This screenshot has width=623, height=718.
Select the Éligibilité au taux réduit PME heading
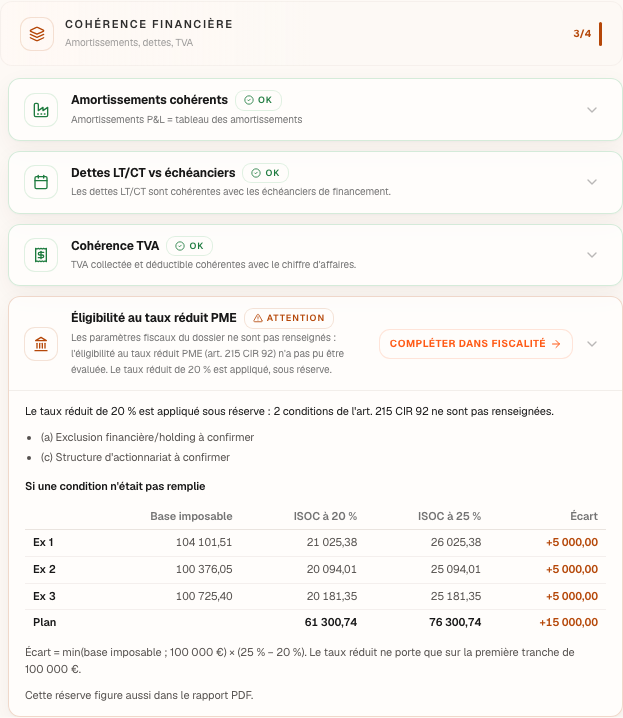point(154,318)
